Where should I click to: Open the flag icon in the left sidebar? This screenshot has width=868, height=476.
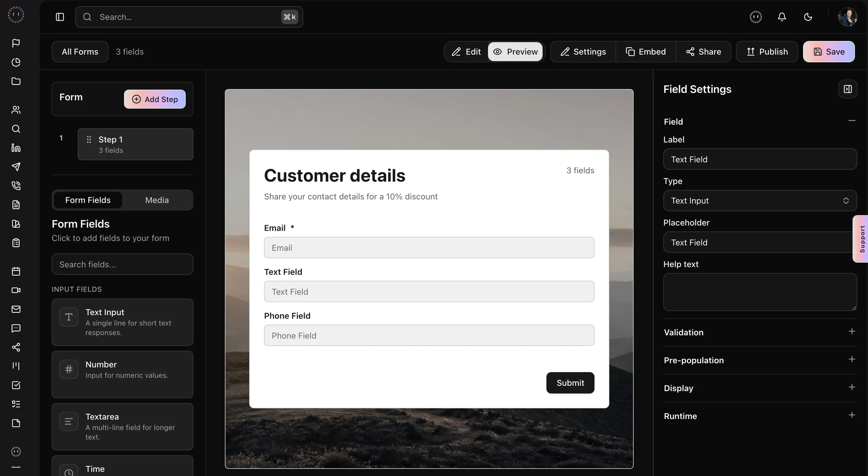pos(16,43)
